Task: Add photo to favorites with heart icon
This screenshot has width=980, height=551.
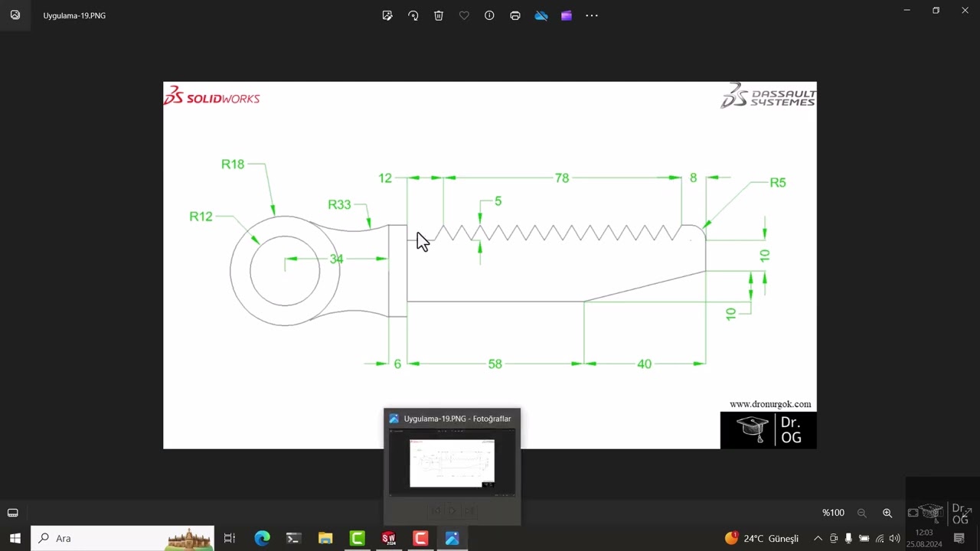Action: point(464,15)
